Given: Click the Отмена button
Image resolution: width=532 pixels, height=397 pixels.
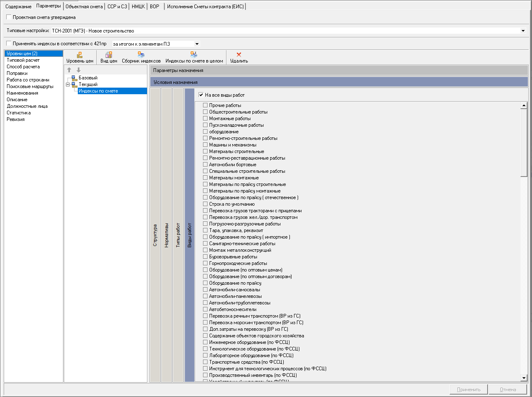Looking at the screenshot, I should 508,390.
